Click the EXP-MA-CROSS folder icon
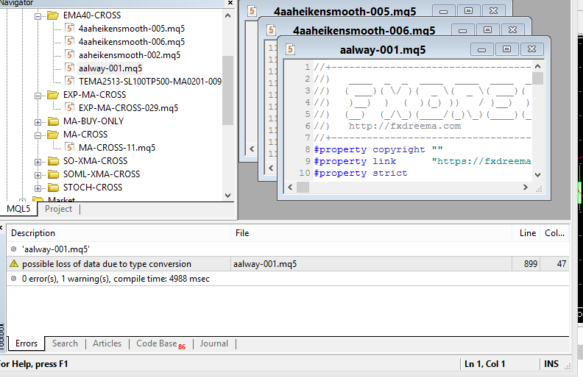 [53, 95]
